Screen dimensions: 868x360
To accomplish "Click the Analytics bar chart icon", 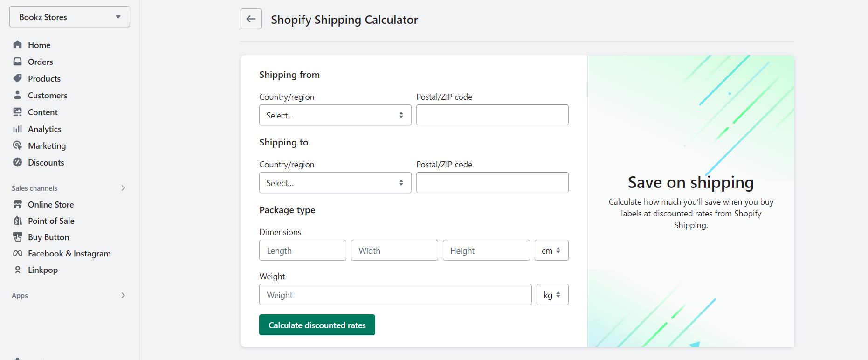I will click(18, 129).
